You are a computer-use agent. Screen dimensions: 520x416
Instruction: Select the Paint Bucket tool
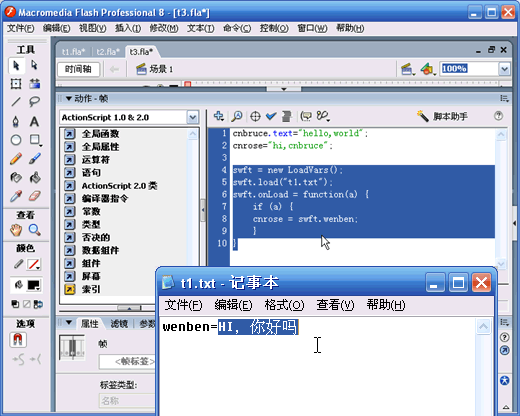click(34, 177)
